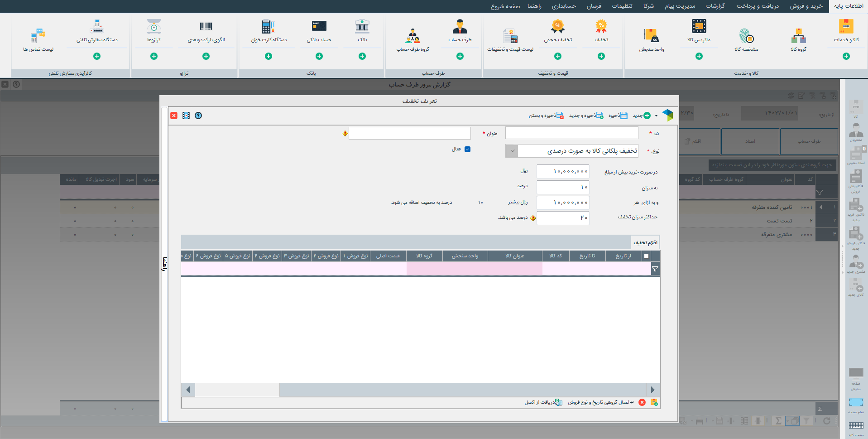
Task: Click دریافت از اکسل button
Action: (543, 402)
